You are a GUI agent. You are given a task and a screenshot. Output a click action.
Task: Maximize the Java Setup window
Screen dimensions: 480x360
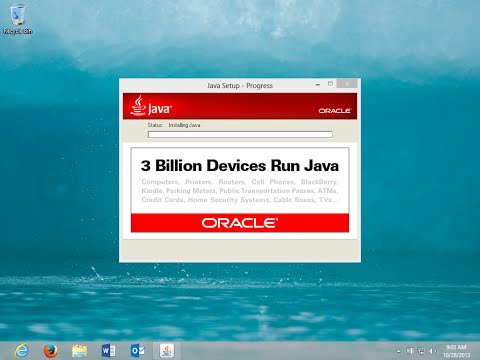[x=330, y=84]
